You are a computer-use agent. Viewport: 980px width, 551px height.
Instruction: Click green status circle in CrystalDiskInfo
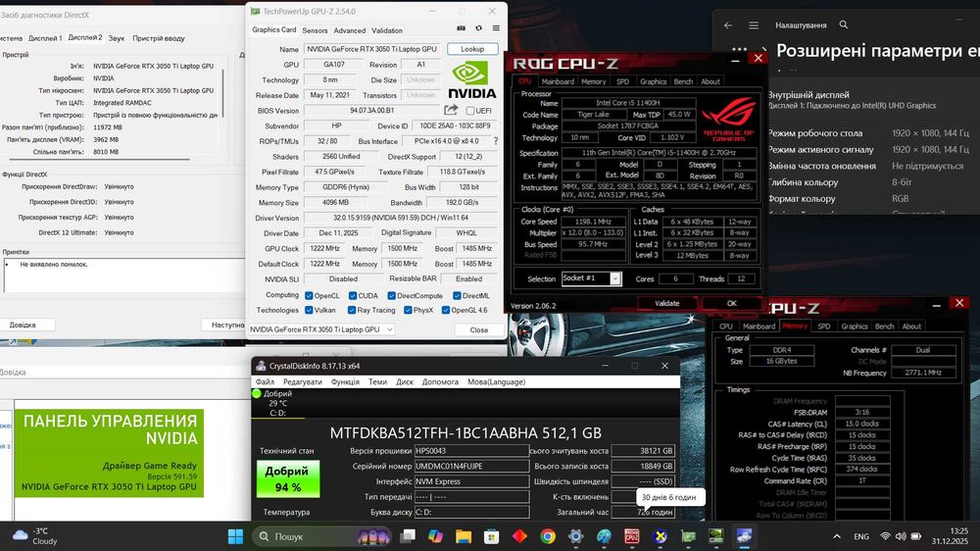[256, 393]
